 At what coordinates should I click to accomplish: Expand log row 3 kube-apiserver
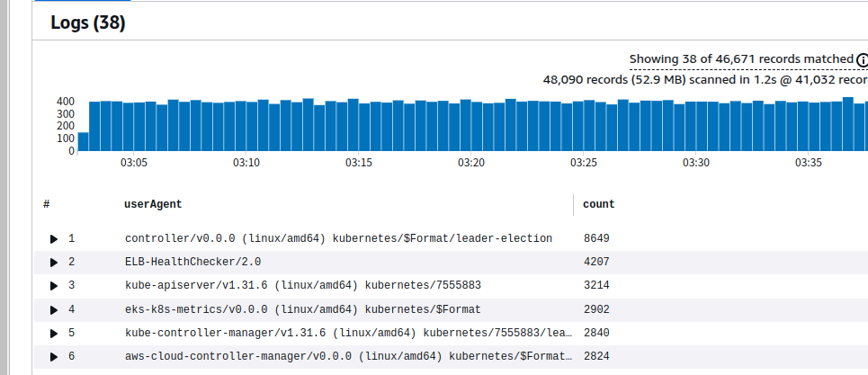tap(54, 286)
